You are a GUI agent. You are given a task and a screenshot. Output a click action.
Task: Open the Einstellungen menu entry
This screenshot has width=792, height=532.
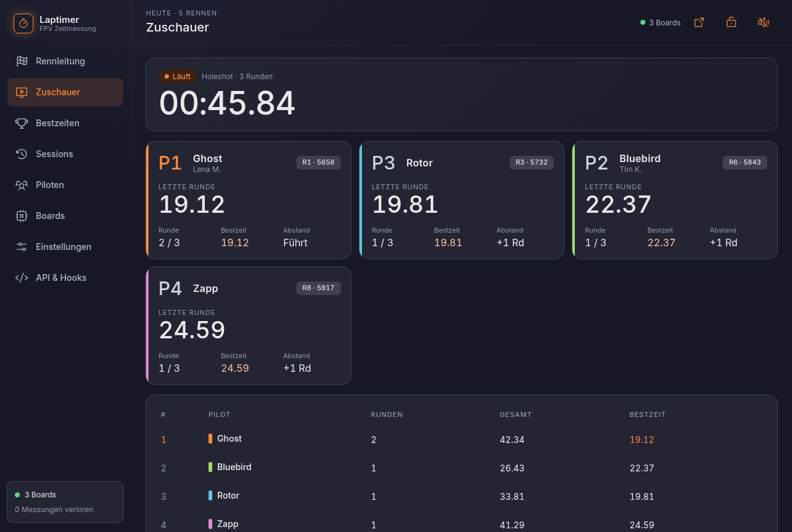pos(65,247)
